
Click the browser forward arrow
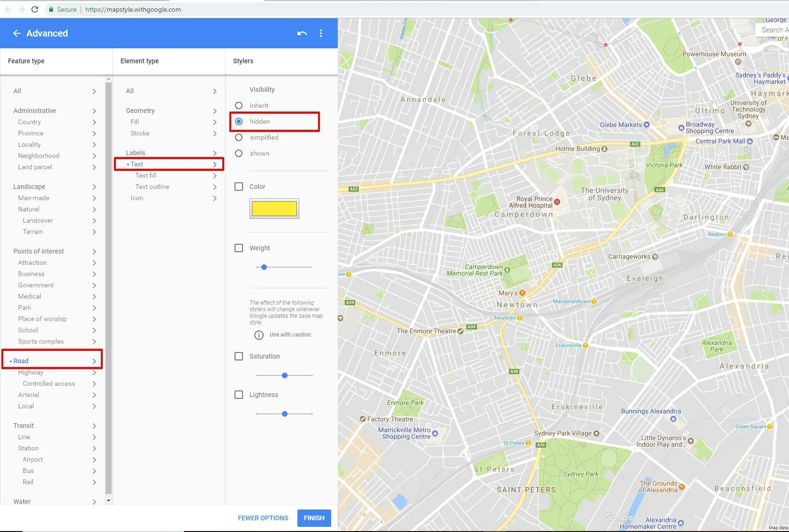click(21, 9)
